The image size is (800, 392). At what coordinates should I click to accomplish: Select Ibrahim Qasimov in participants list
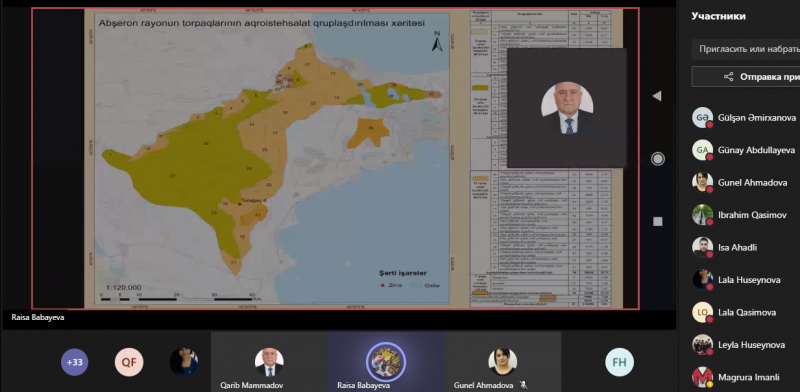[746, 215]
